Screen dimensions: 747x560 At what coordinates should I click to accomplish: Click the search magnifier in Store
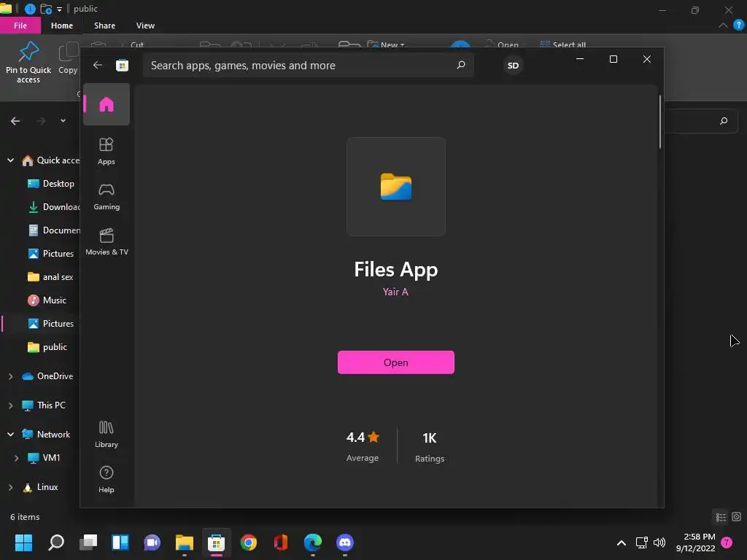click(461, 65)
